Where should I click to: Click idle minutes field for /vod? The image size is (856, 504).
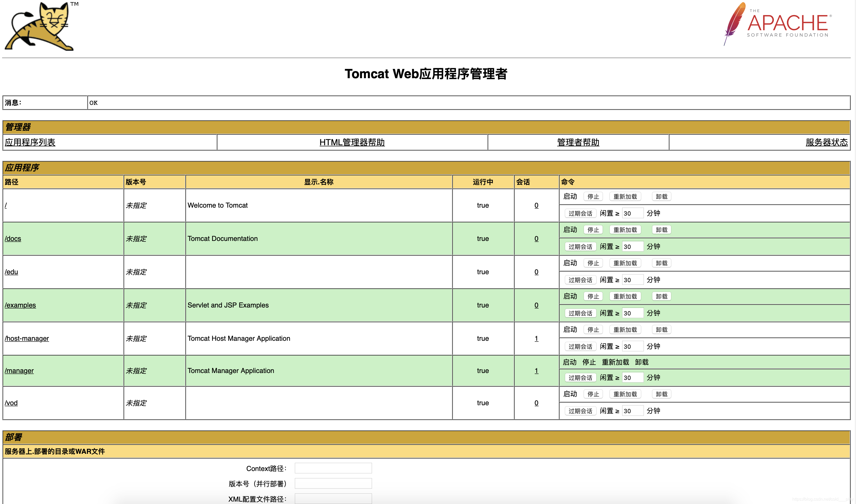coord(633,411)
